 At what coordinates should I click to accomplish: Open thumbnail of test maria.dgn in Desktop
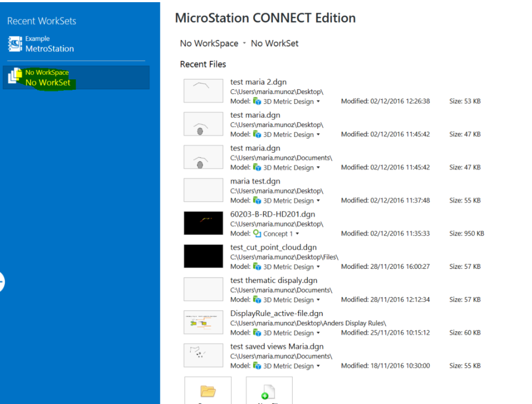tap(203, 124)
